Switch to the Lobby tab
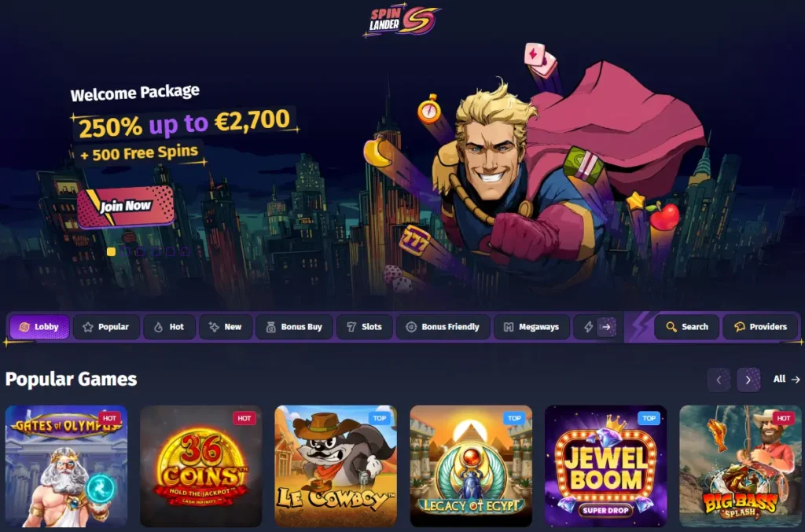 (x=39, y=327)
